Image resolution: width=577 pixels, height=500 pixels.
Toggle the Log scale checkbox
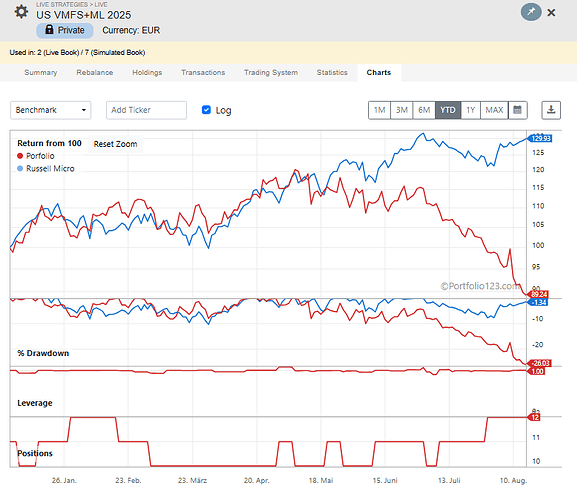point(206,110)
